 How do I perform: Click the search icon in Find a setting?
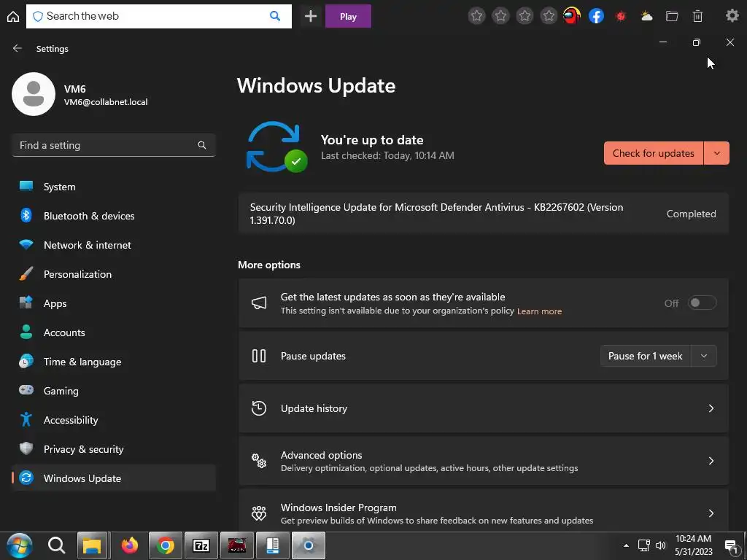(202, 145)
